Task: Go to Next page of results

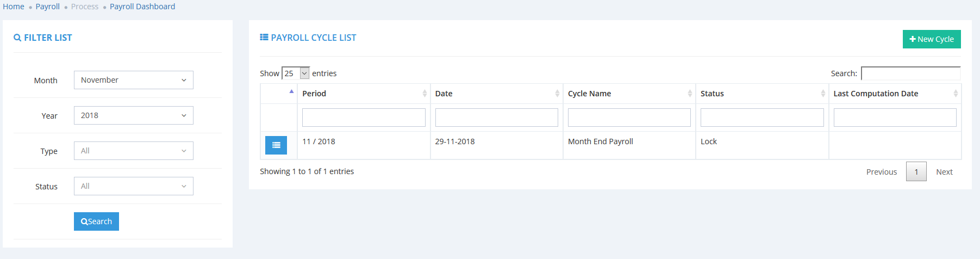Action: point(944,172)
